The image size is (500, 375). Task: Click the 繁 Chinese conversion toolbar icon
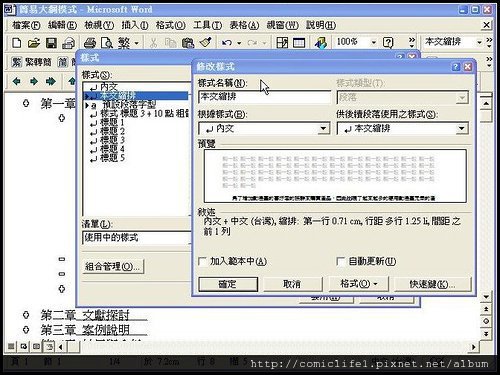tap(124, 43)
